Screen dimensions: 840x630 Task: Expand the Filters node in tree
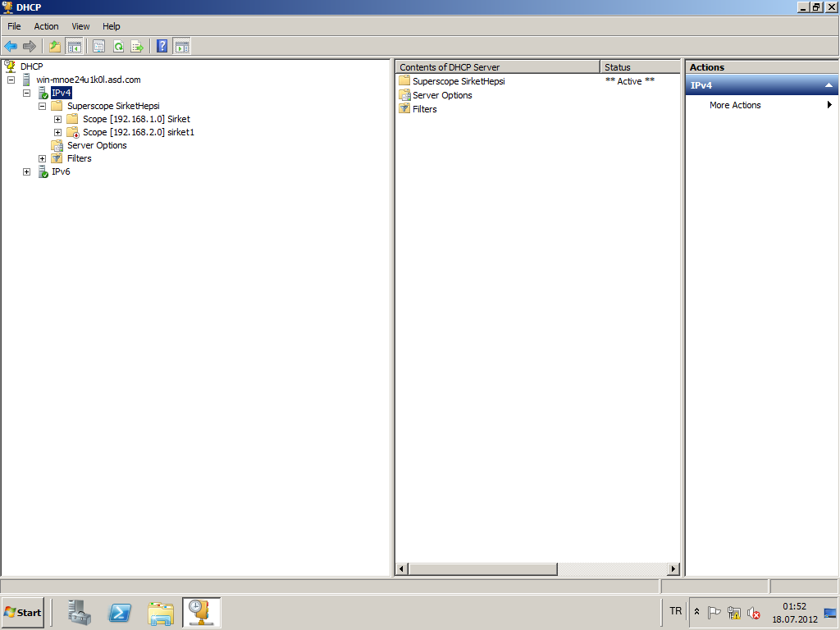(x=42, y=158)
